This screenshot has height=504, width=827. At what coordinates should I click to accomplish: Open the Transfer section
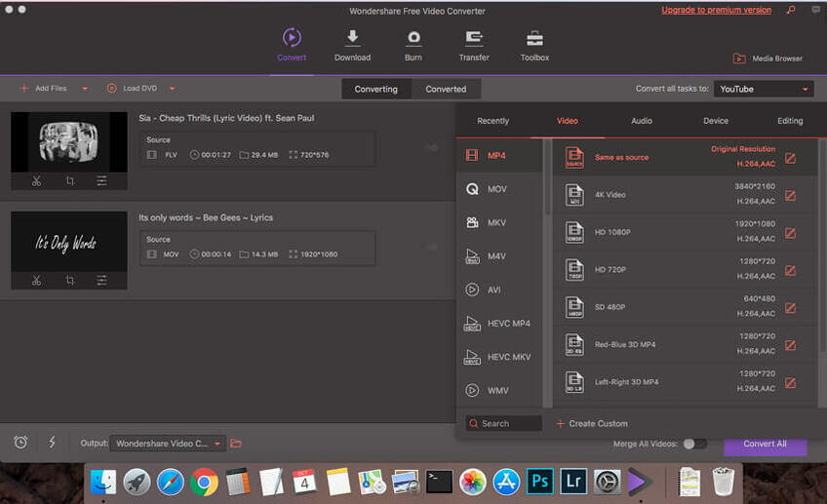coord(474,45)
